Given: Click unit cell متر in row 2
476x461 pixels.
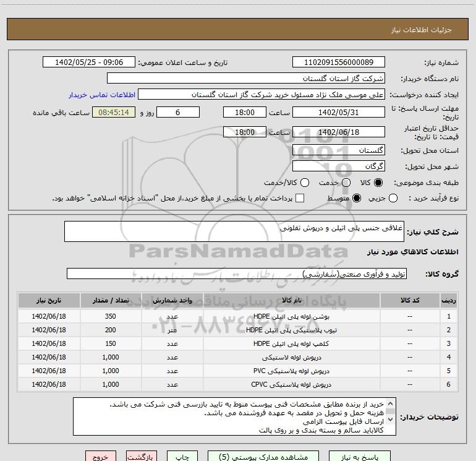Looking at the screenshot, I should pos(172,330).
